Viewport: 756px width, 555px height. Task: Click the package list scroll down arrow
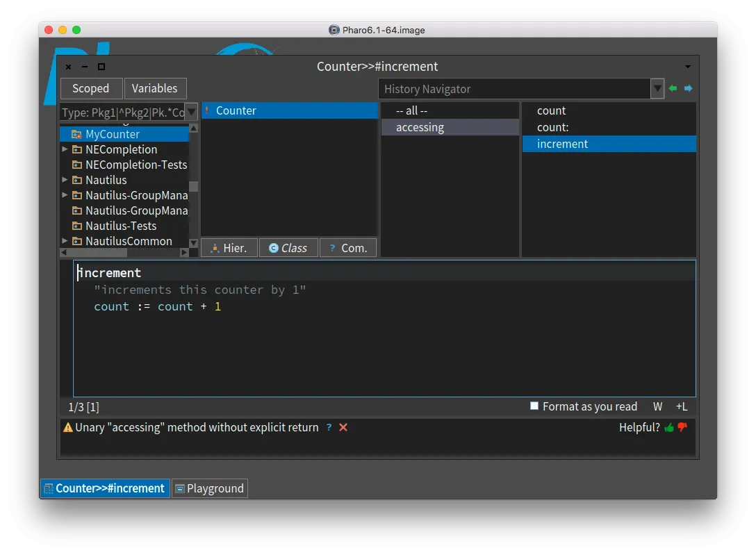pyautogui.click(x=193, y=243)
